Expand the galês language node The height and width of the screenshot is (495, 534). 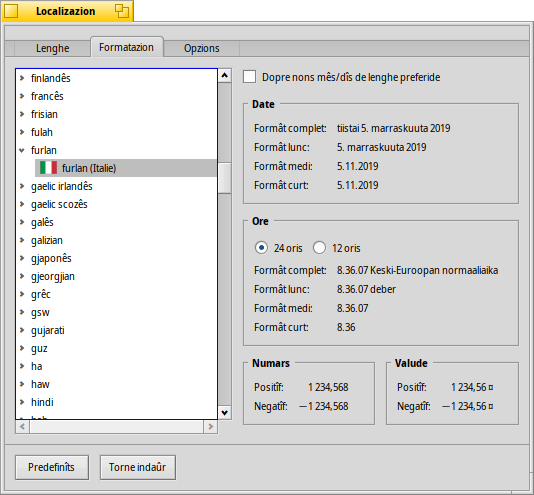(x=22, y=222)
